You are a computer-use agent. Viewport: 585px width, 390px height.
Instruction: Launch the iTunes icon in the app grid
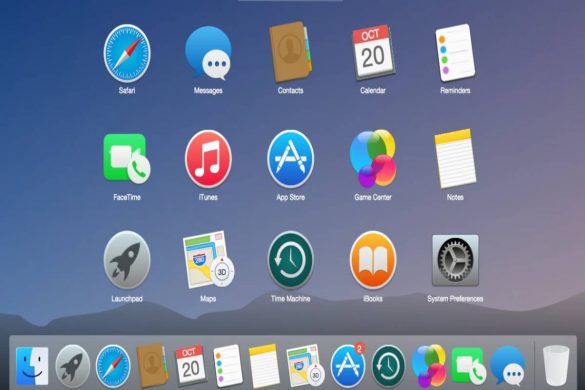click(208, 159)
